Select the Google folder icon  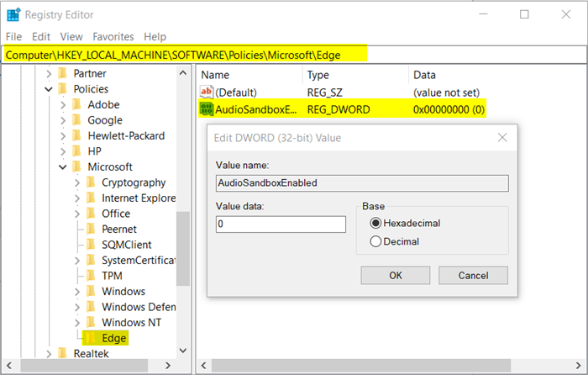pyautogui.click(x=76, y=120)
